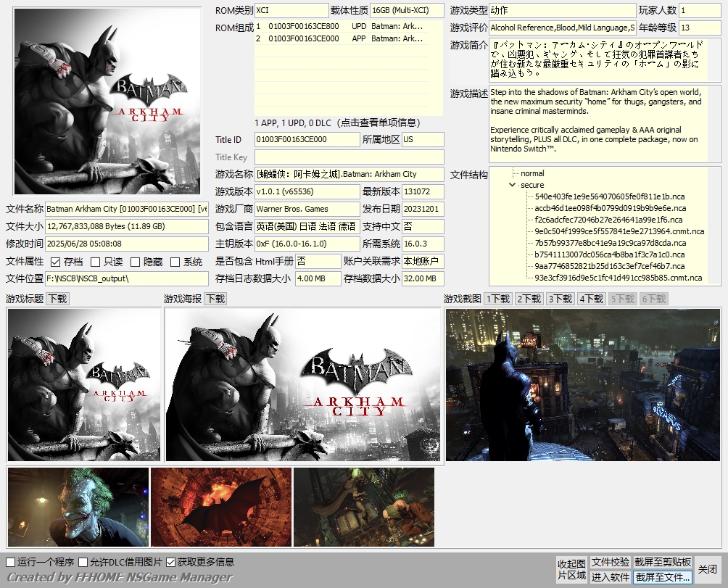Click the 所需系统 16.0.3 field
This screenshot has width=728, height=588.
coord(423,244)
